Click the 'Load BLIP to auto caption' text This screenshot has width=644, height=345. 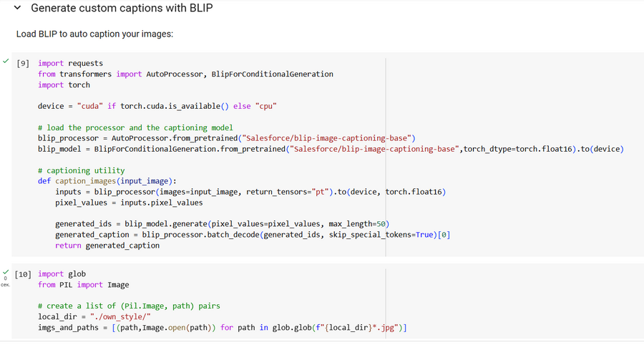(x=94, y=34)
